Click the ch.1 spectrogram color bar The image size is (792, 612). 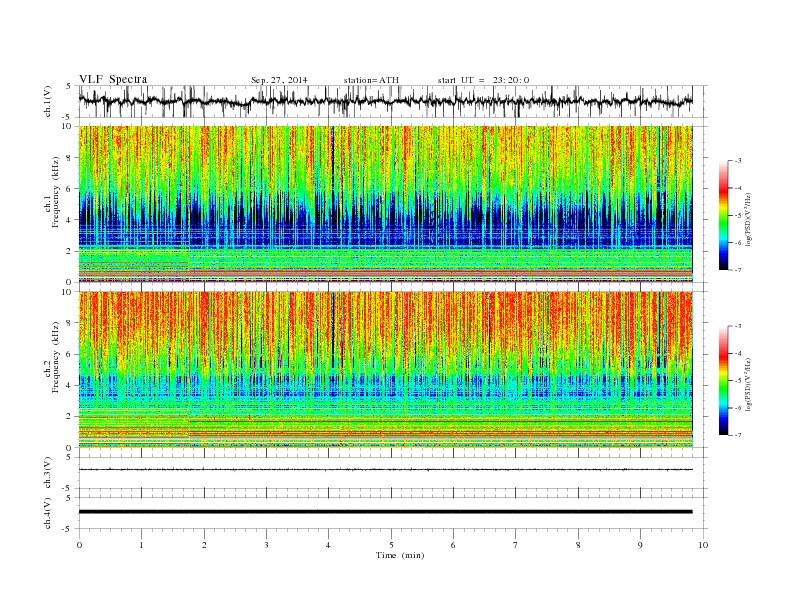coord(724,215)
